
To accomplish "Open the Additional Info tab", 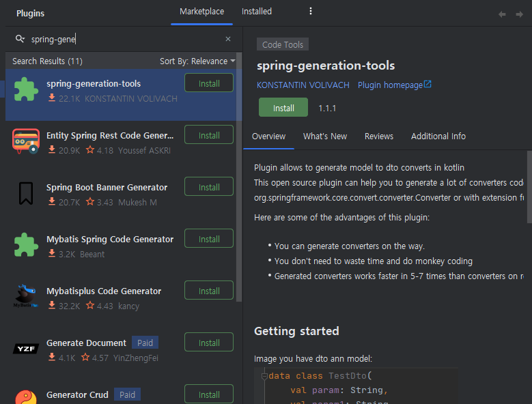I will [438, 136].
